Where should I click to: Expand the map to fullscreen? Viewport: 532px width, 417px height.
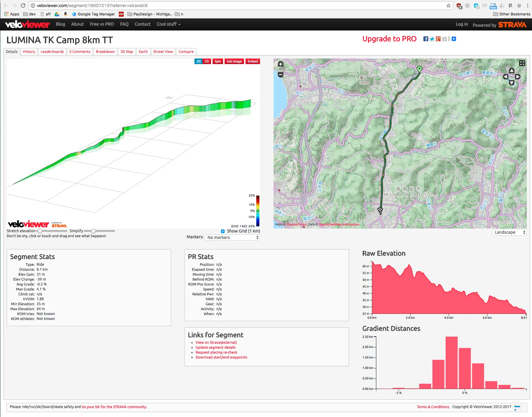tap(522, 63)
